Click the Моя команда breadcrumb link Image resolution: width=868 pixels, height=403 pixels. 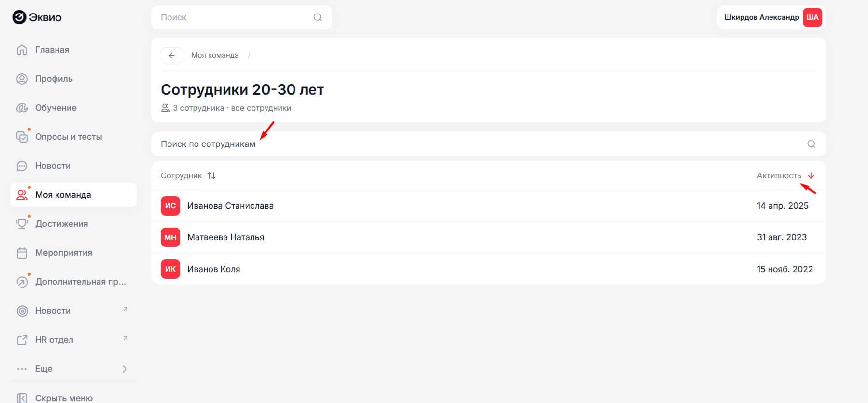215,55
